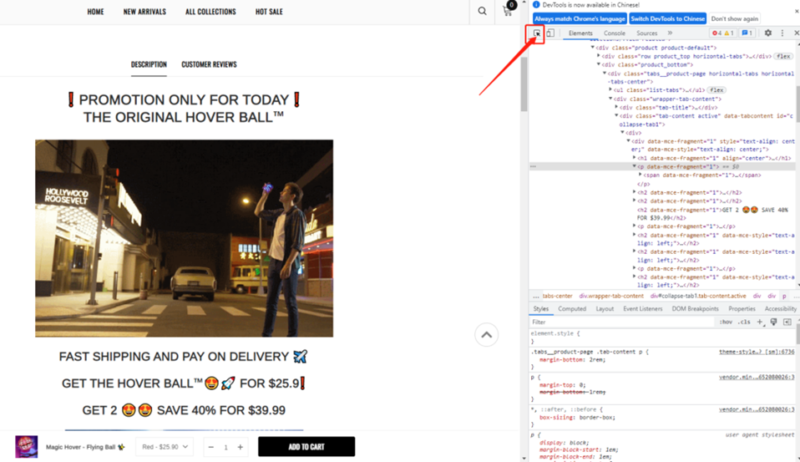Open the DevTools three-dot options menu
The image size is (800, 462).
(781, 33)
